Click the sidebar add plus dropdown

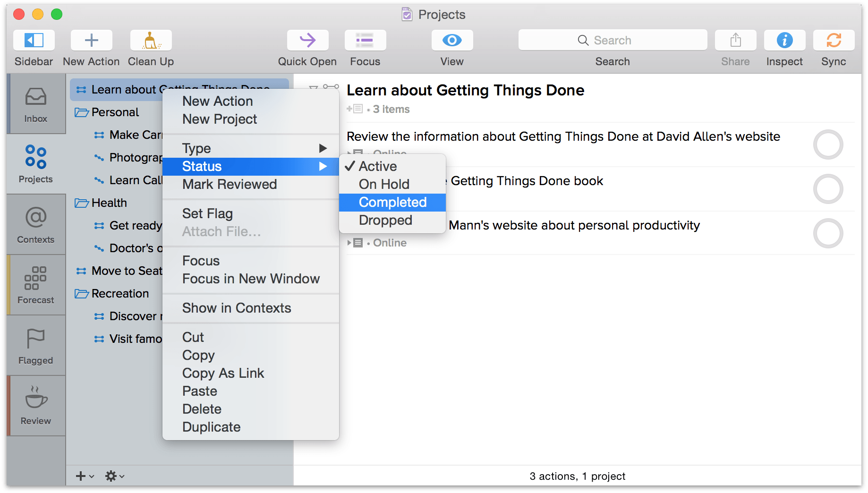85,476
